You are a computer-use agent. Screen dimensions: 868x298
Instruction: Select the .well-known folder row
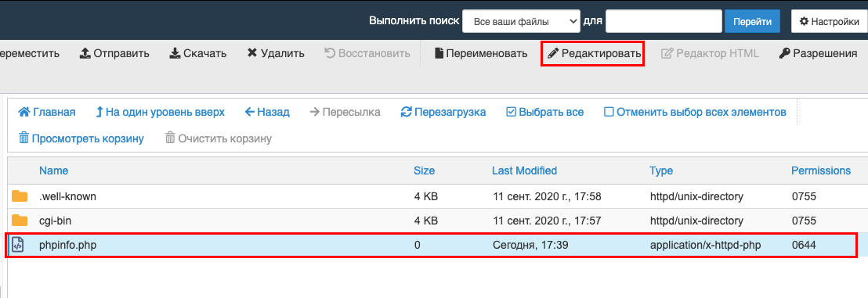(432, 196)
